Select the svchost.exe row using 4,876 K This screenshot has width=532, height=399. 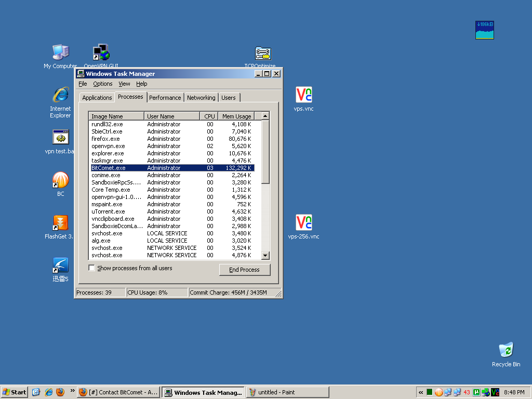172,255
